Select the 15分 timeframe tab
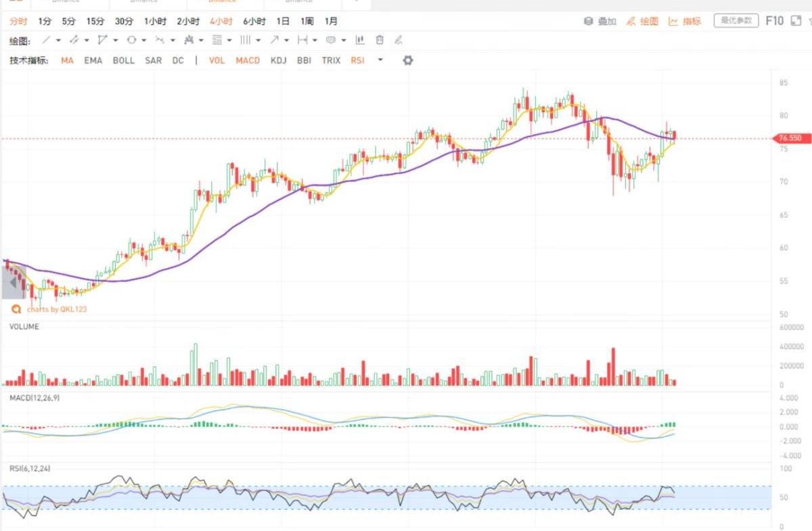This screenshot has height=531, width=812. click(95, 21)
